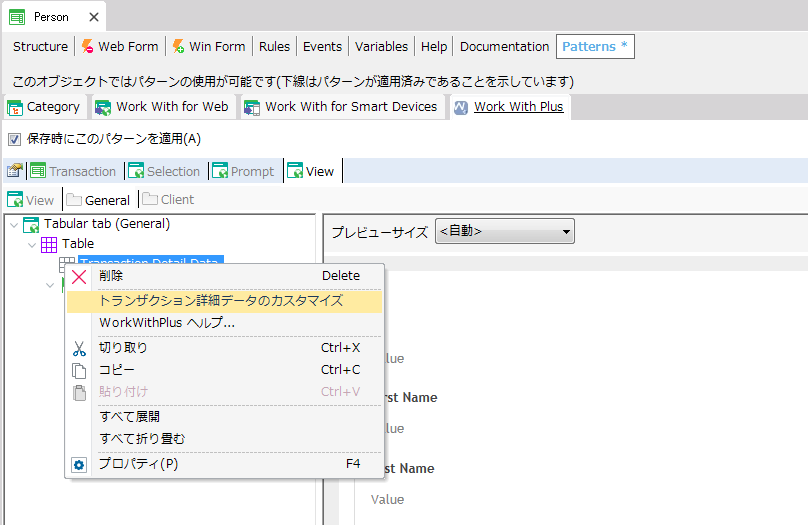
Task: Select Tabular tab (General) tree item
Action: coord(107,224)
